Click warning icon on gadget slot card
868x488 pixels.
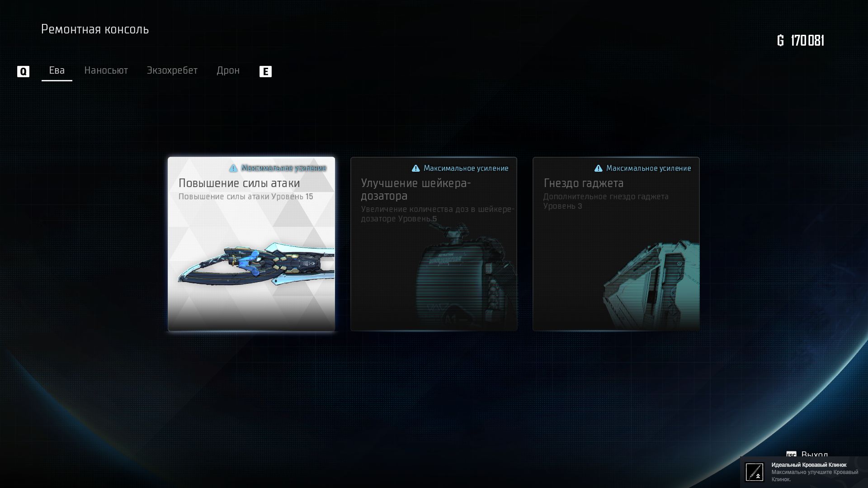click(598, 169)
